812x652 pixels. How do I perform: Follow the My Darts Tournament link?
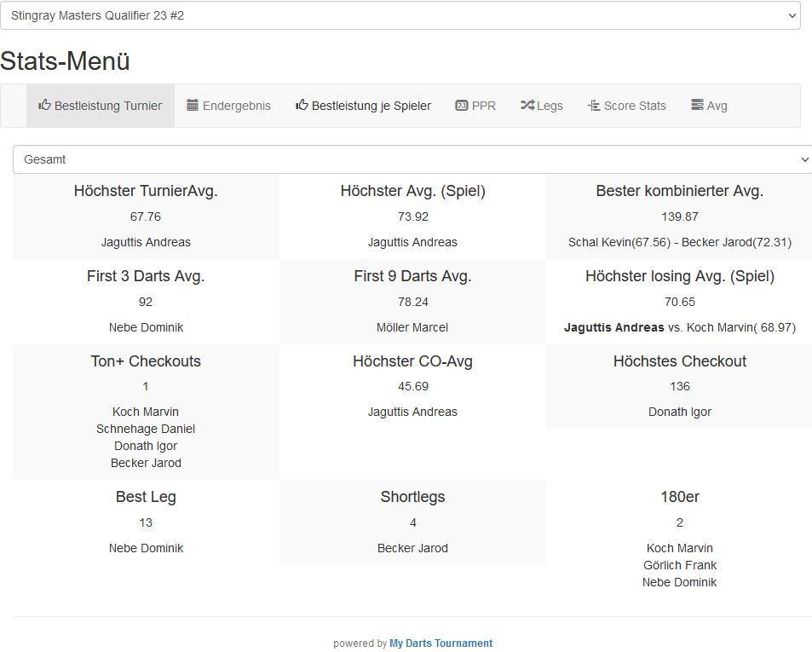(x=441, y=643)
